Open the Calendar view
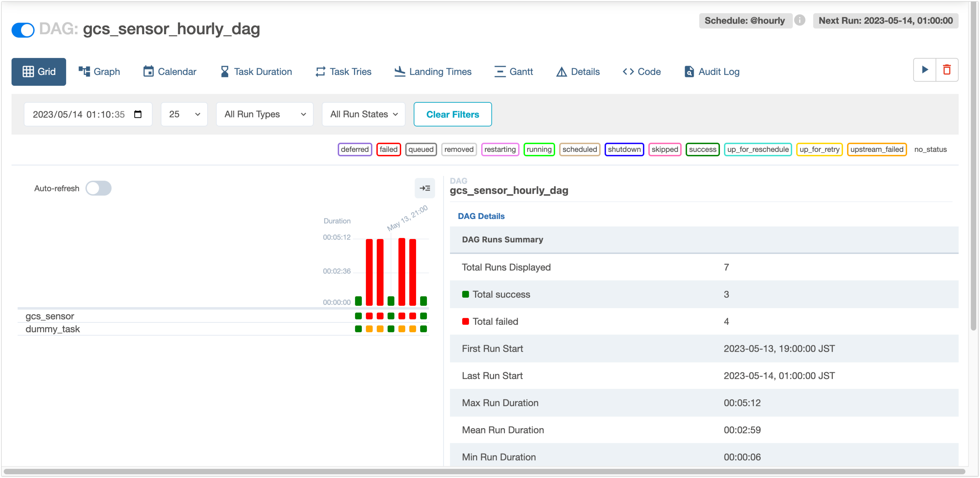Viewport: 980px width, 478px height. click(x=170, y=72)
